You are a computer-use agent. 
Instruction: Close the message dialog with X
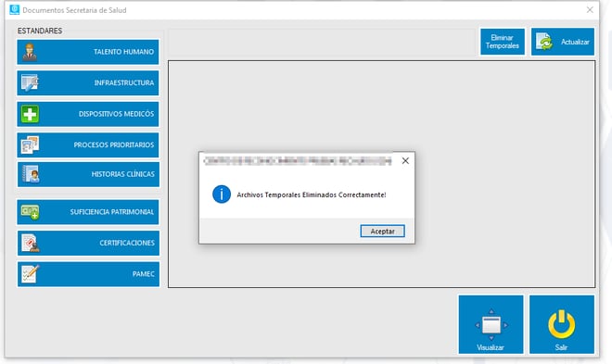(405, 160)
